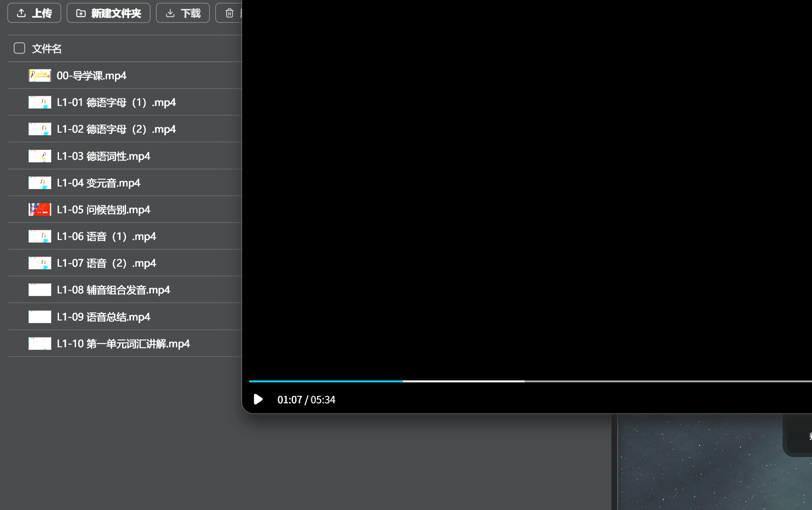Click the download (下载) button

(183, 13)
